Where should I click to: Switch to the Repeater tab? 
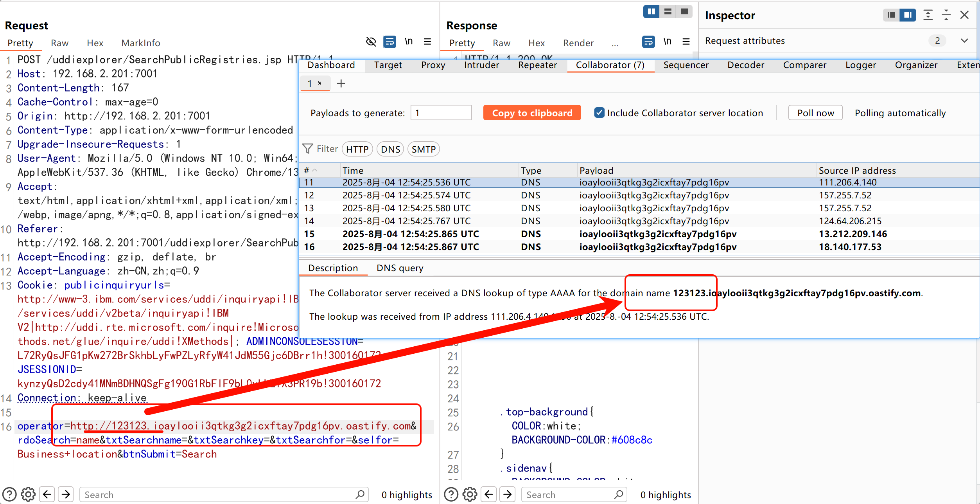[x=537, y=65]
